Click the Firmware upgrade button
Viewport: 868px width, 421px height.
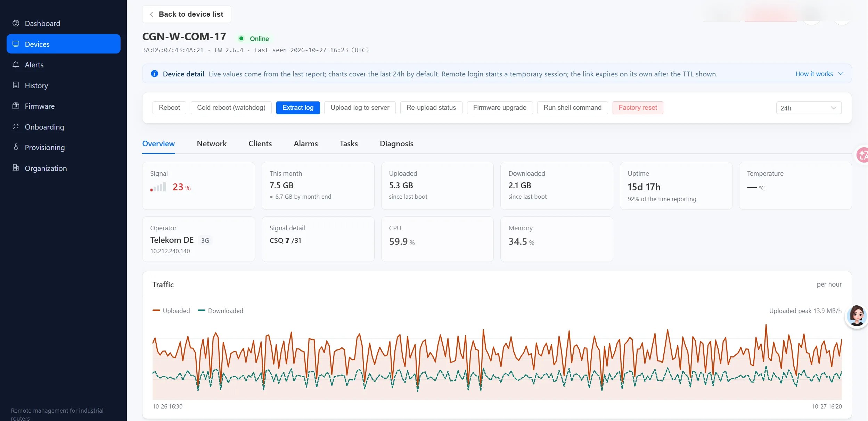click(x=500, y=108)
